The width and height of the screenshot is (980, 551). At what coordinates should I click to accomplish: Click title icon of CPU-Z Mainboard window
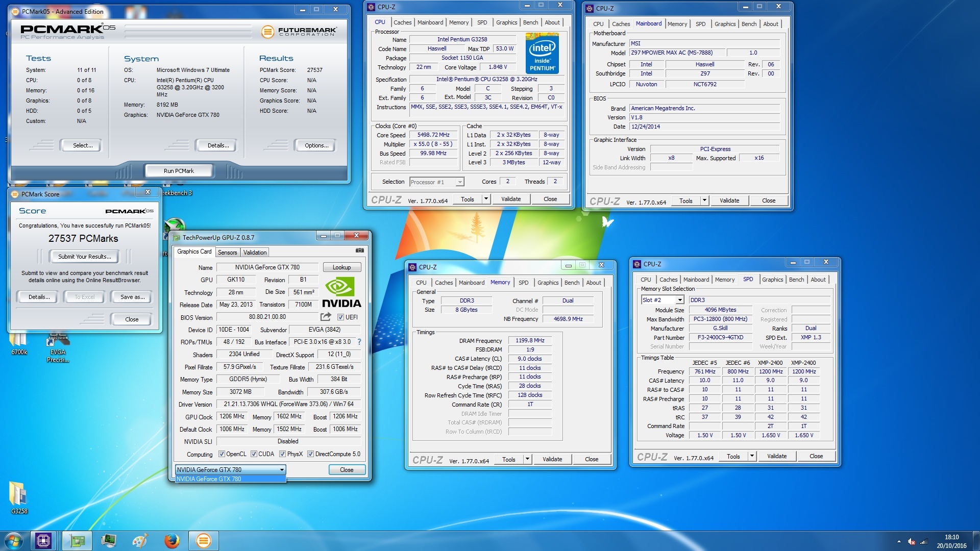click(x=590, y=8)
